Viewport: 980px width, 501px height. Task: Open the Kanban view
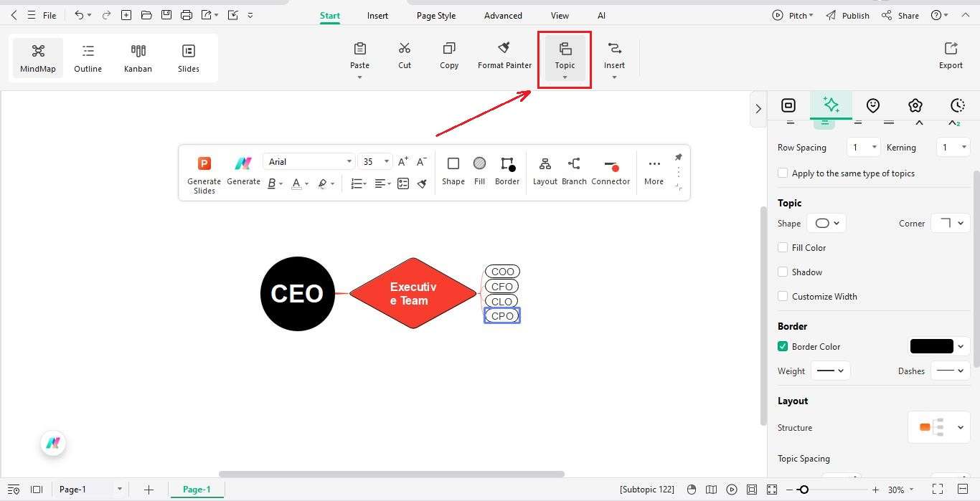point(138,57)
